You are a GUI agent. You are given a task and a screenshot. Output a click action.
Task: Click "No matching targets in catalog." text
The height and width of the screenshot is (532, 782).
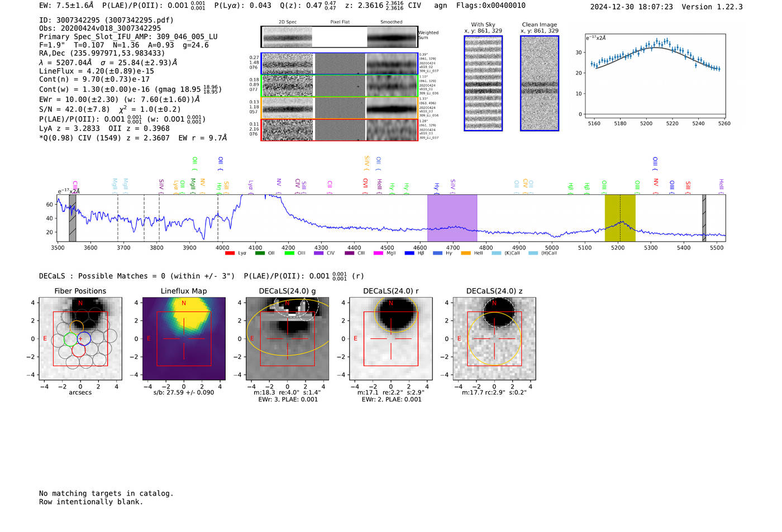pos(106,493)
